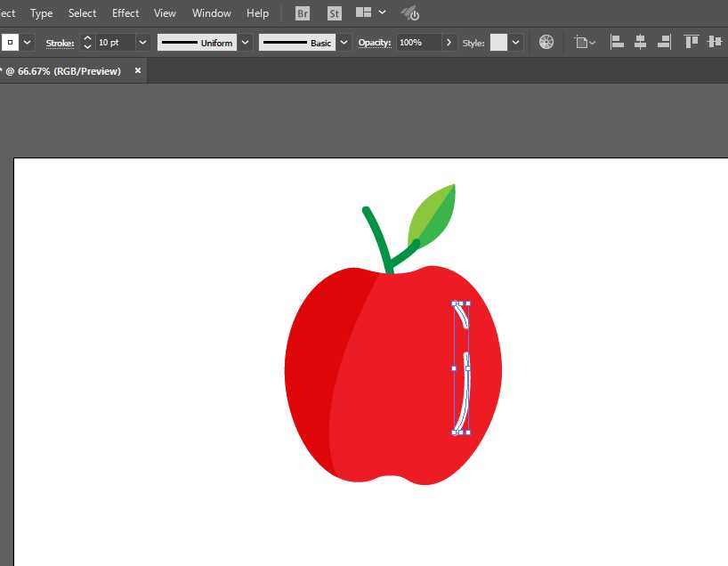Click the GPU performance rocket icon

(x=409, y=13)
